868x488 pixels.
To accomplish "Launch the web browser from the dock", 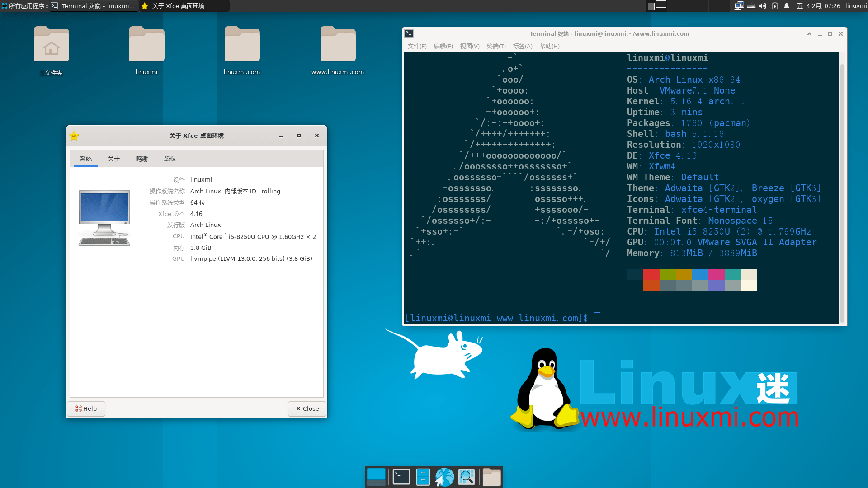I will (445, 477).
